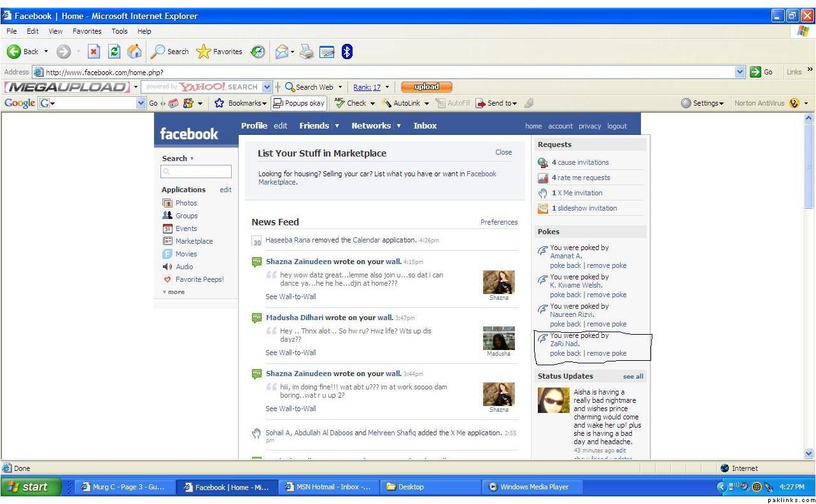The width and height of the screenshot is (816, 504).
Task: Click the Facebook search input field
Action: click(196, 172)
